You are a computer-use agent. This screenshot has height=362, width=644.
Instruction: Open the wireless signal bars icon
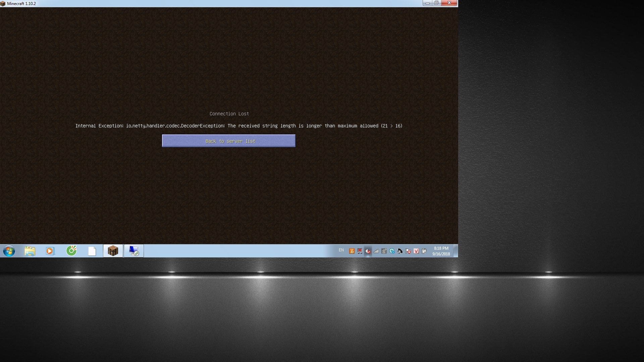[376, 251]
